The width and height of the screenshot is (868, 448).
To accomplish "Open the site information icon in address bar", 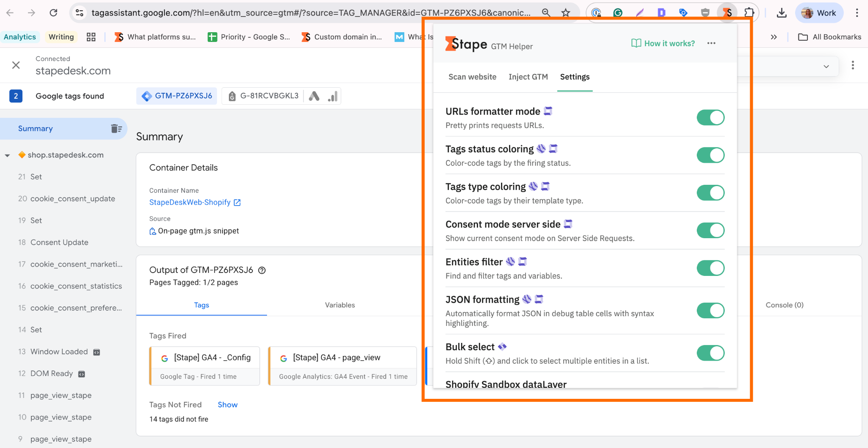I will [80, 13].
